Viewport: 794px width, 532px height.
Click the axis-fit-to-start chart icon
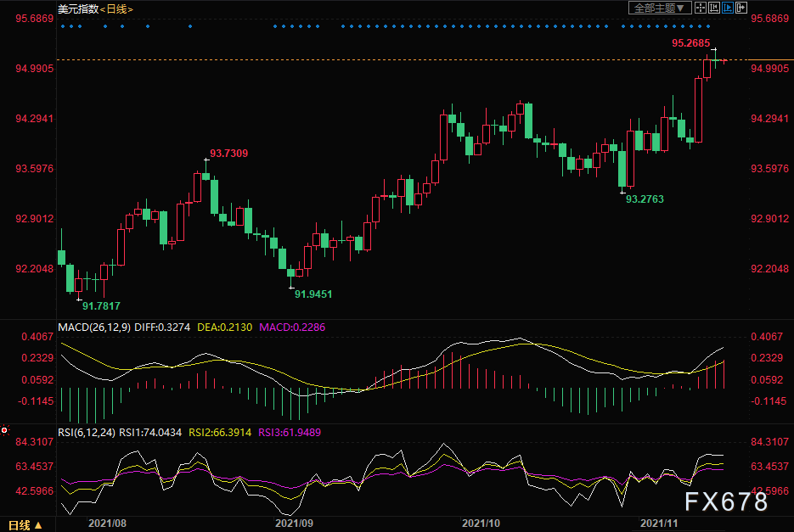click(x=714, y=8)
